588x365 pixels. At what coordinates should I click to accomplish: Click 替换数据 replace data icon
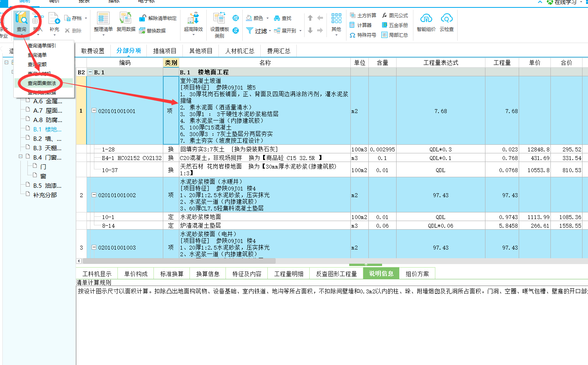pos(142,31)
